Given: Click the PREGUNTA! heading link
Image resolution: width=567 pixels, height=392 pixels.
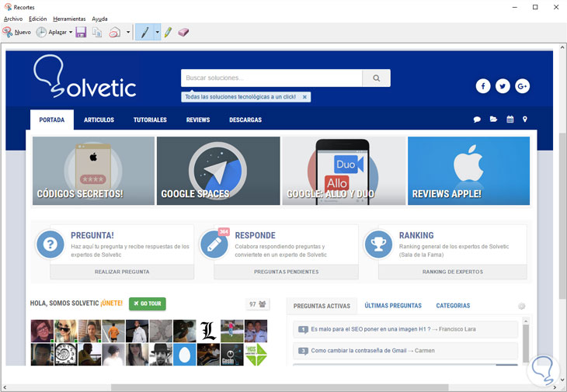Looking at the screenshot, I should pos(92,235).
